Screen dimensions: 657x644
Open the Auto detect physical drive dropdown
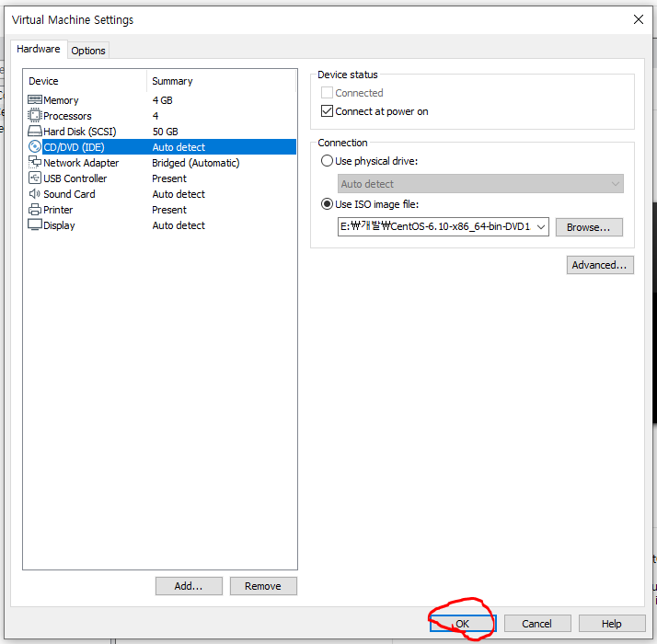pyautogui.click(x=480, y=183)
